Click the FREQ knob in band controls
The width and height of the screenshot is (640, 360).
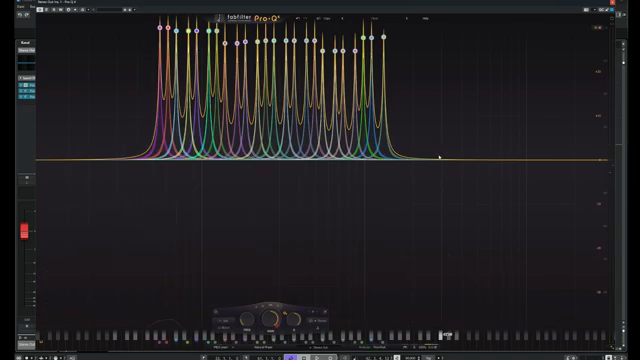[247, 319]
